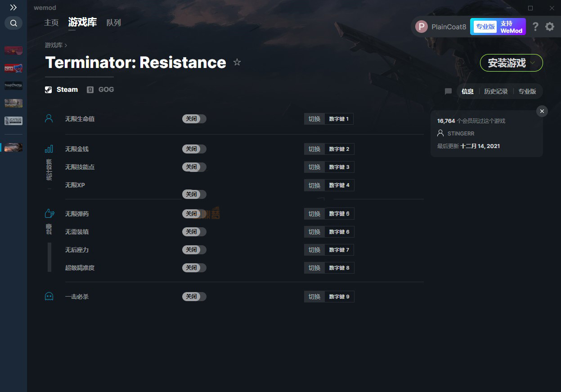Toggle 无限金钱 cheat switch
This screenshot has height=392, width=561.
pos(194,149)
